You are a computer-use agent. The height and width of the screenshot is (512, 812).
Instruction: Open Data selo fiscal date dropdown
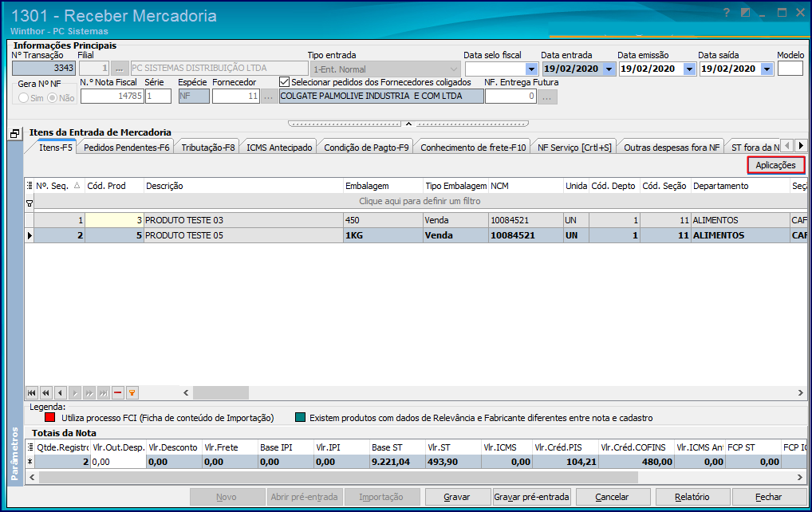tap(531, 69)
